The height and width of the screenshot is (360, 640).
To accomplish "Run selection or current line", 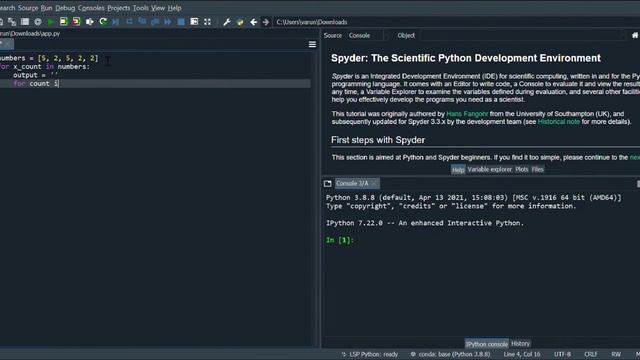I will coord(89,22).
